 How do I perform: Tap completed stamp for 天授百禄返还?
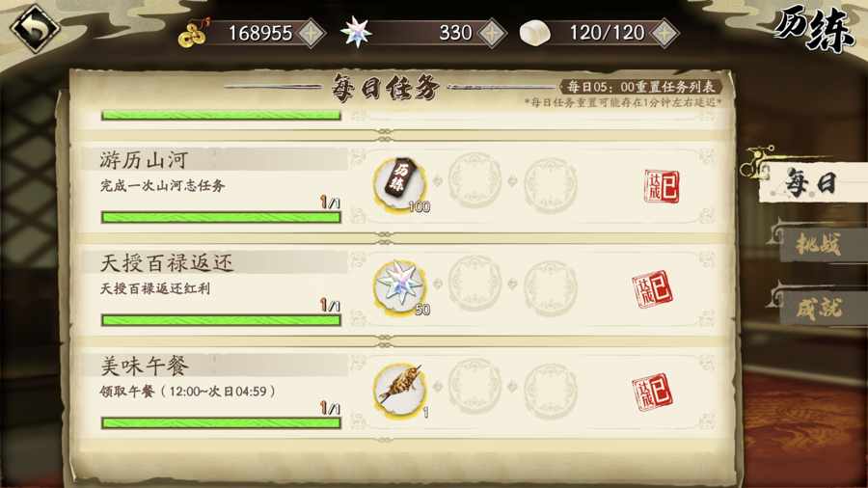click(x=653, y=288)
